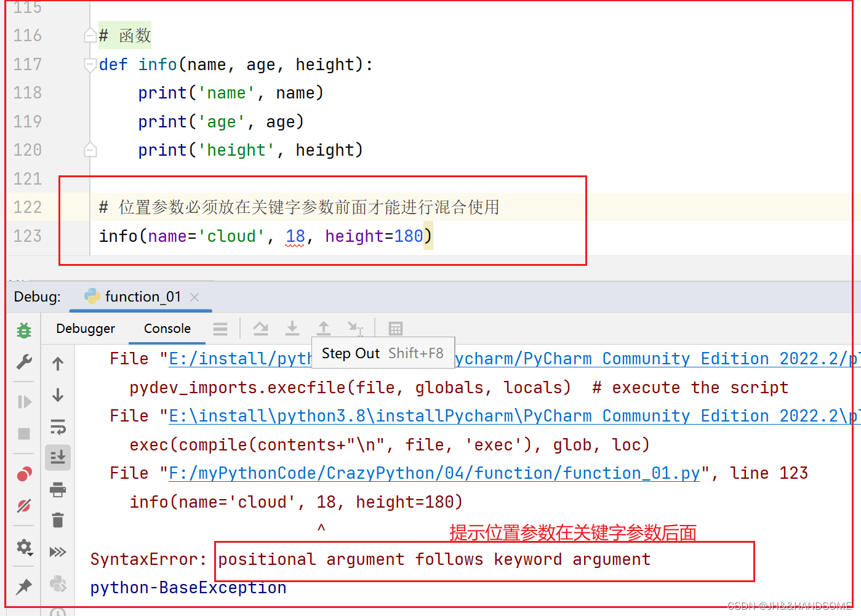Open the E:\install\python3.8 file link
This screenshot has width=861, height=616.
click(515, 416)
